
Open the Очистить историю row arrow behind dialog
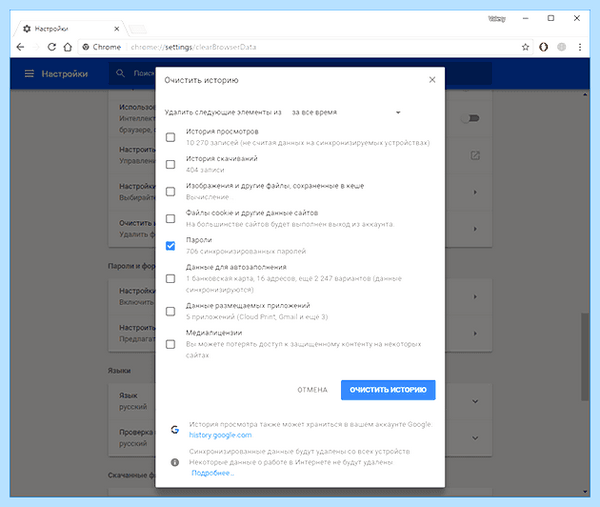(475, 229)
